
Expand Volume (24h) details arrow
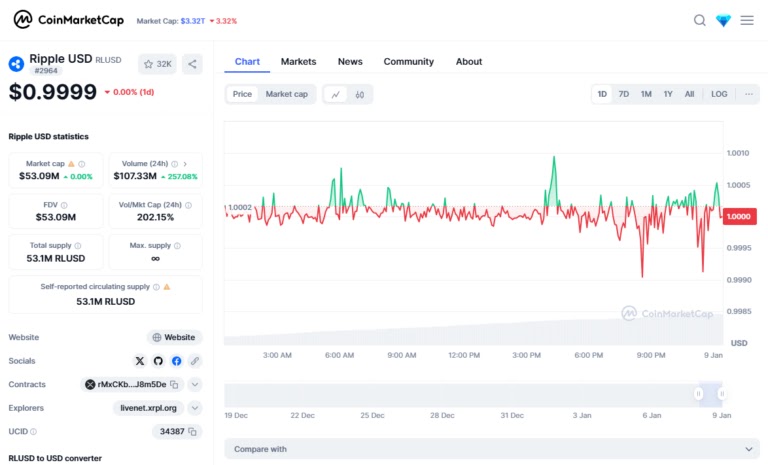coord(185,164)
